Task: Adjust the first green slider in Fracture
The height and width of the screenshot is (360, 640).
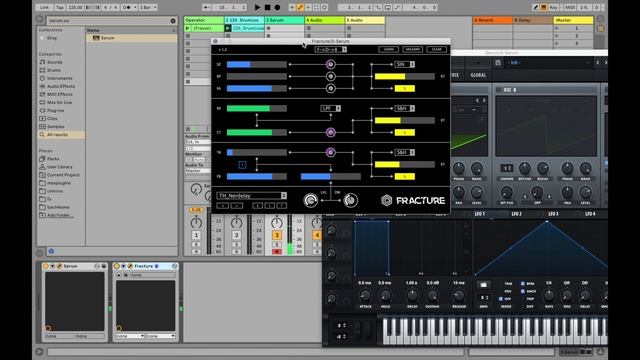Action: point(257,108)
